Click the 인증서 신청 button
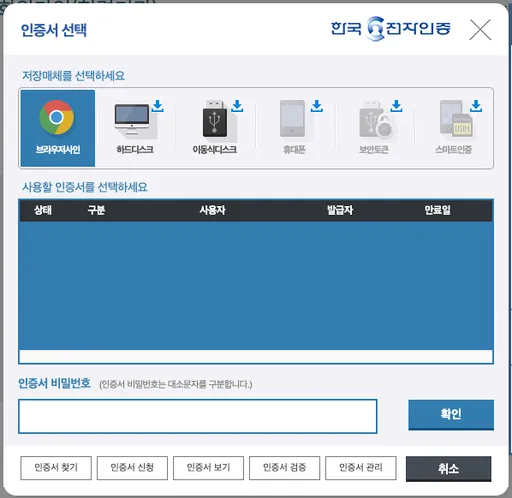 click(132, 468)
